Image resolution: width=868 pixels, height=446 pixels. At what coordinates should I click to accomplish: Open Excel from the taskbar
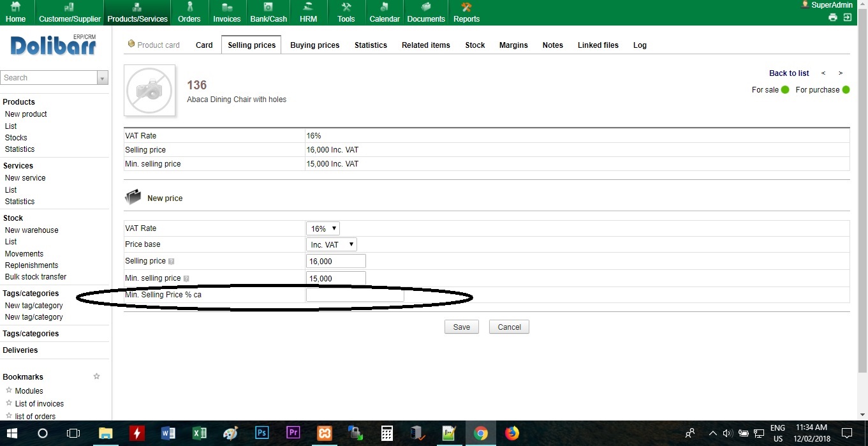199,433
